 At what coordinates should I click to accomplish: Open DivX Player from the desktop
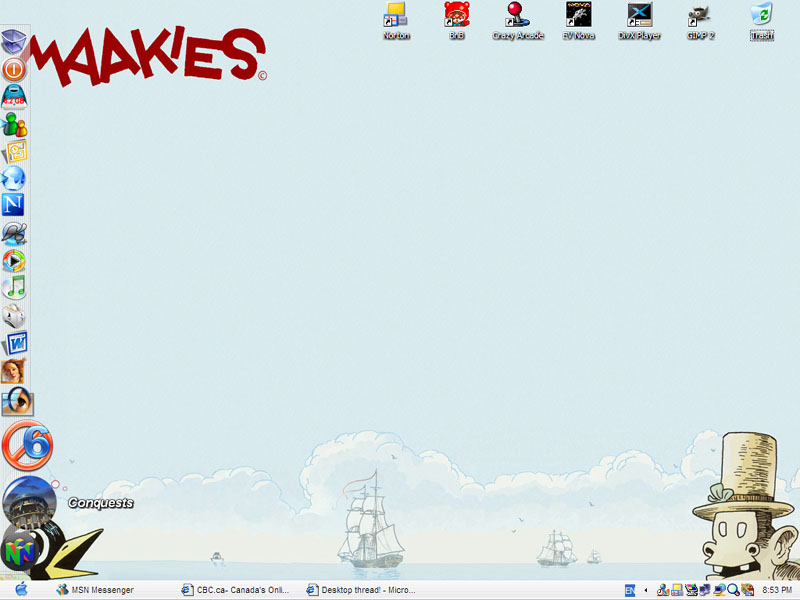coord(639,15)
